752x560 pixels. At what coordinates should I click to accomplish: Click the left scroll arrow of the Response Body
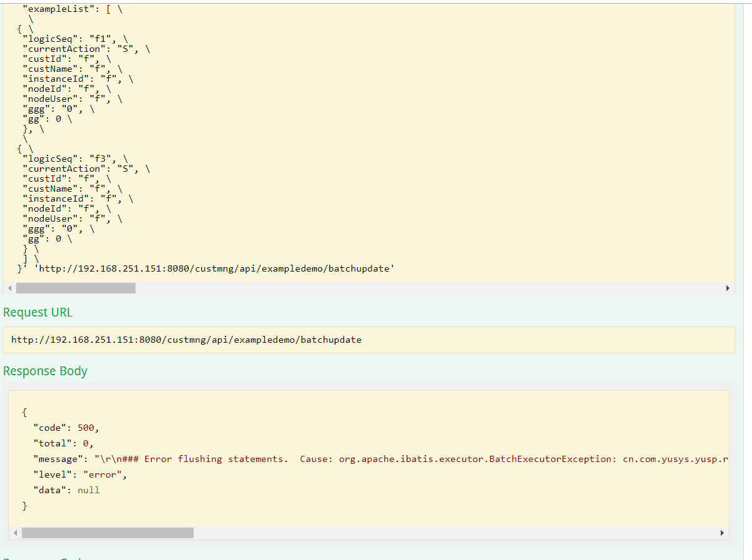pos(15,533)
